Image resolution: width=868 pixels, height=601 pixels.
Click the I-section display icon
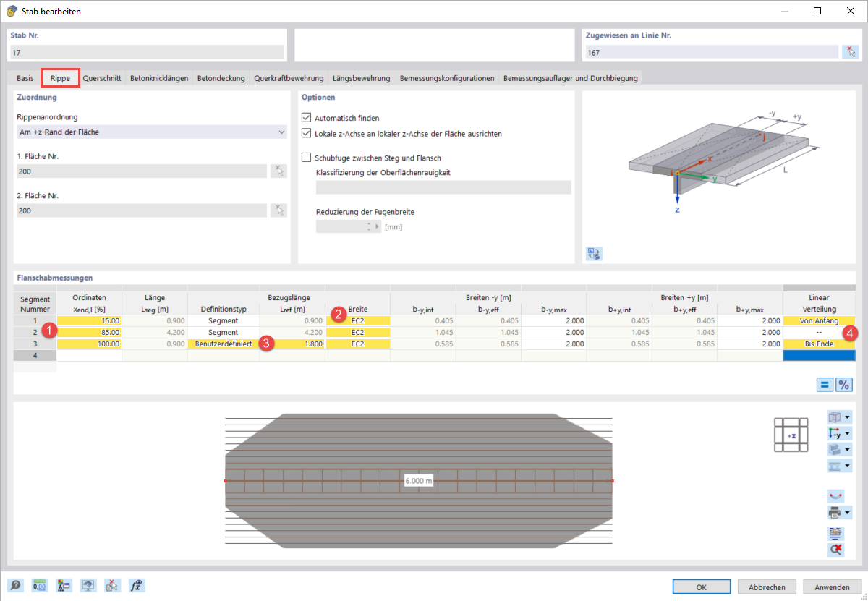834,465
